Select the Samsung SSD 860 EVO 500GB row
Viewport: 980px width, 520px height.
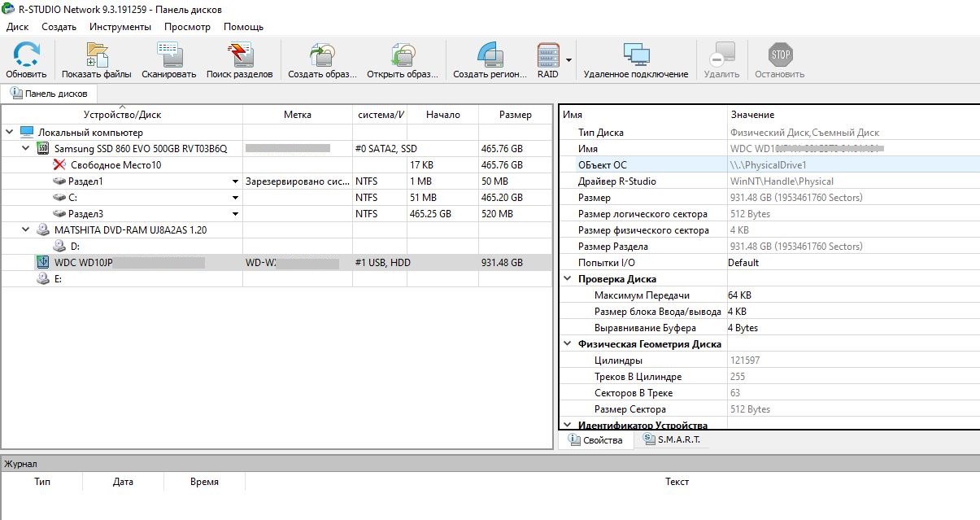coord(277,148)
